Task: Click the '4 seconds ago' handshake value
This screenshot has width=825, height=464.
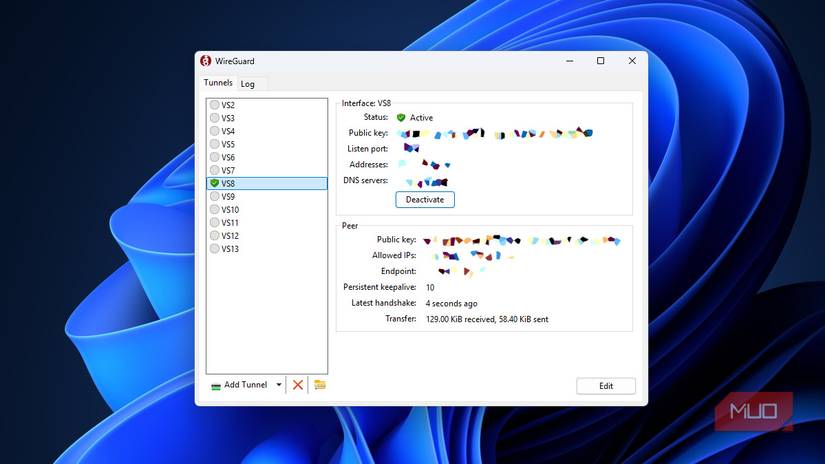Action: pyautogui.click(x=451, y=304)
